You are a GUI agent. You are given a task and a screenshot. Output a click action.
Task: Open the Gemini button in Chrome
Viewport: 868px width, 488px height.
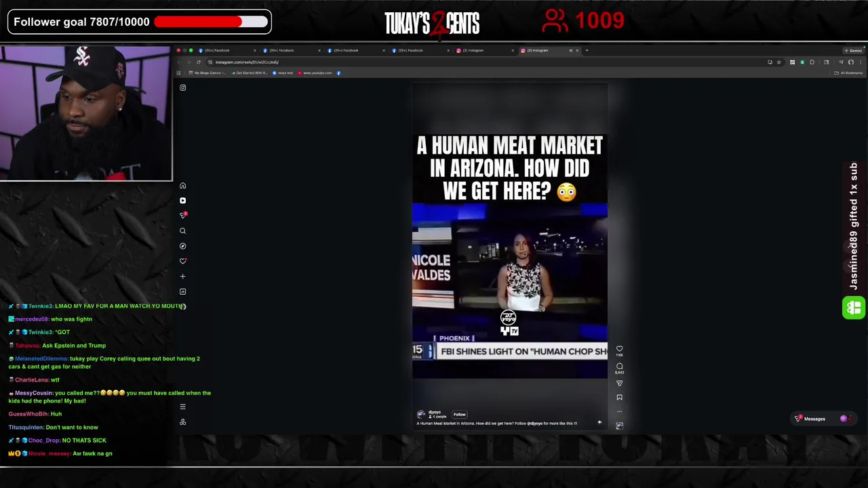pyautogui.click(x=854, y=50)
